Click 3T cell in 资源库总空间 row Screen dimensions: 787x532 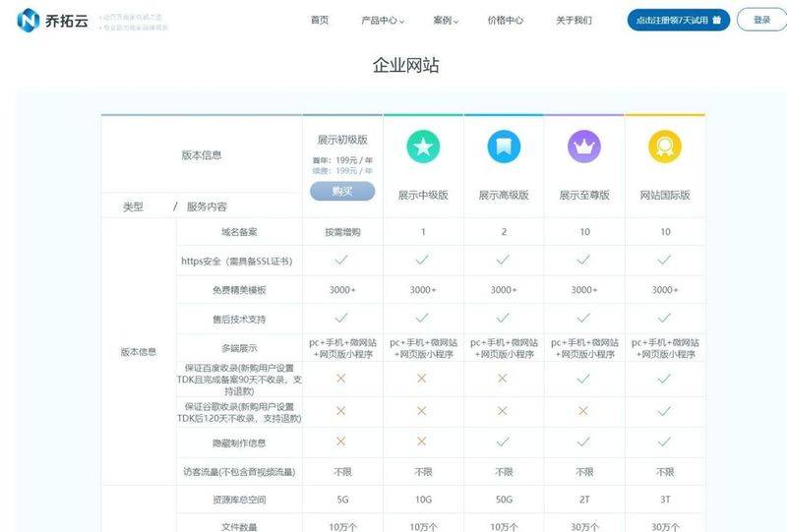click(665, 500)
